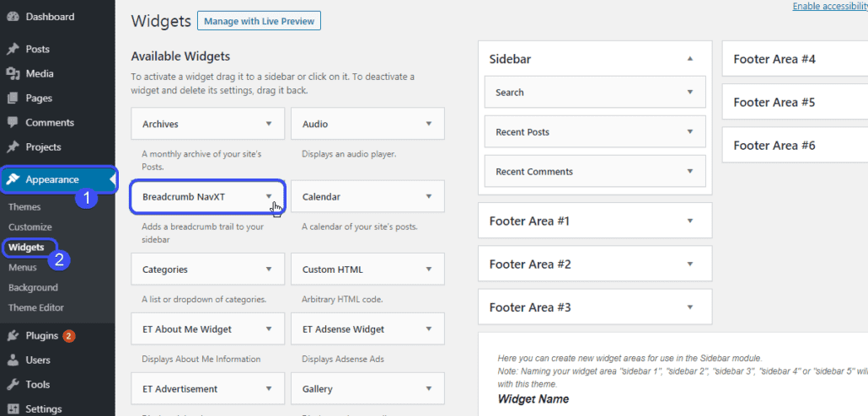The height and width of the screenshot is (416, 868).
Task: Expand the Breadcrumb NavXT widget arrow
Action: pyautogui.click(x=269, y=196)
